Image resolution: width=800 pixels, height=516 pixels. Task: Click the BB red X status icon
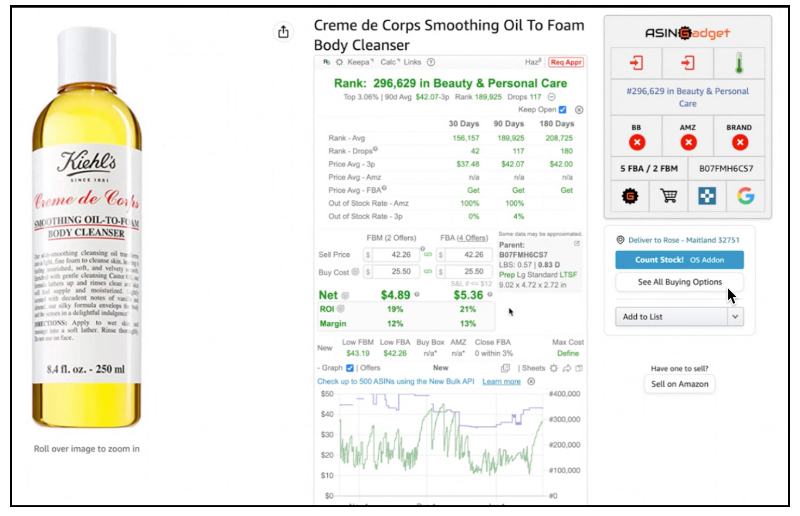point(637,142)
